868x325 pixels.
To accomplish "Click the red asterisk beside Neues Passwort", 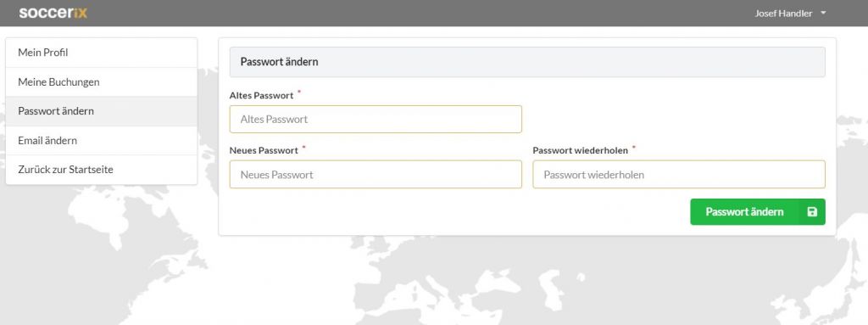I will click(x=304, y=148).
